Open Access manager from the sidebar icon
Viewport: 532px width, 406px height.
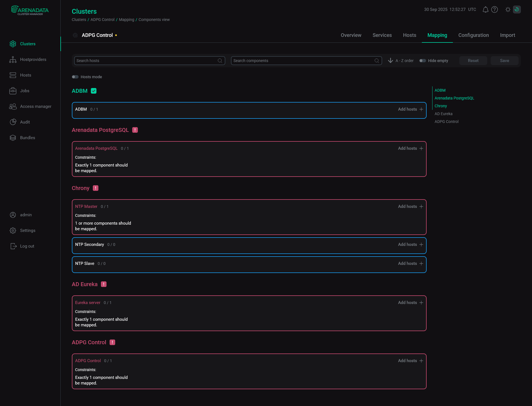point(13,106)
